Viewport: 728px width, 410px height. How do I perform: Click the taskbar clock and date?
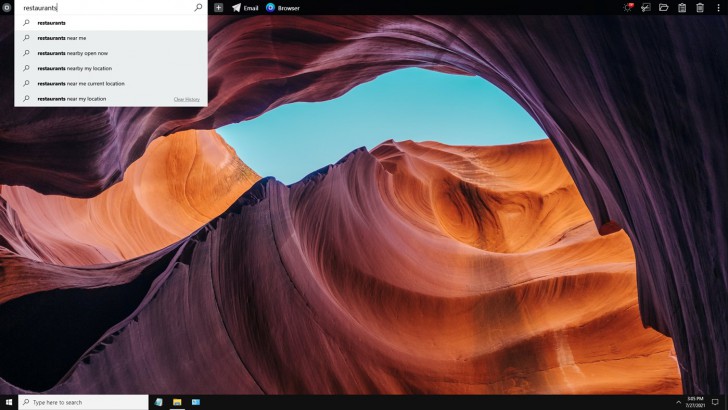(x=695, y=402)
